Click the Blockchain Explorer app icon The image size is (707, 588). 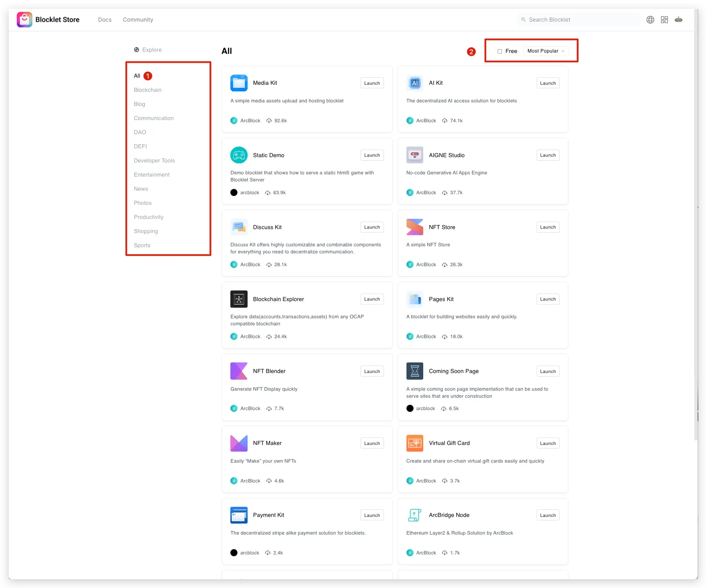[x=239, y=299]
